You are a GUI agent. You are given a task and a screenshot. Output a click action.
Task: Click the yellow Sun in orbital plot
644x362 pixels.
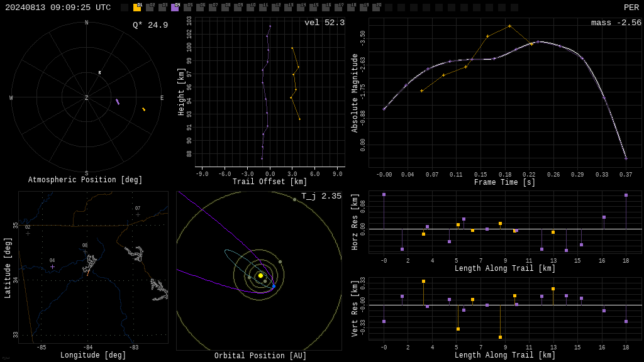pyautogui.click(x=260, y=276)
